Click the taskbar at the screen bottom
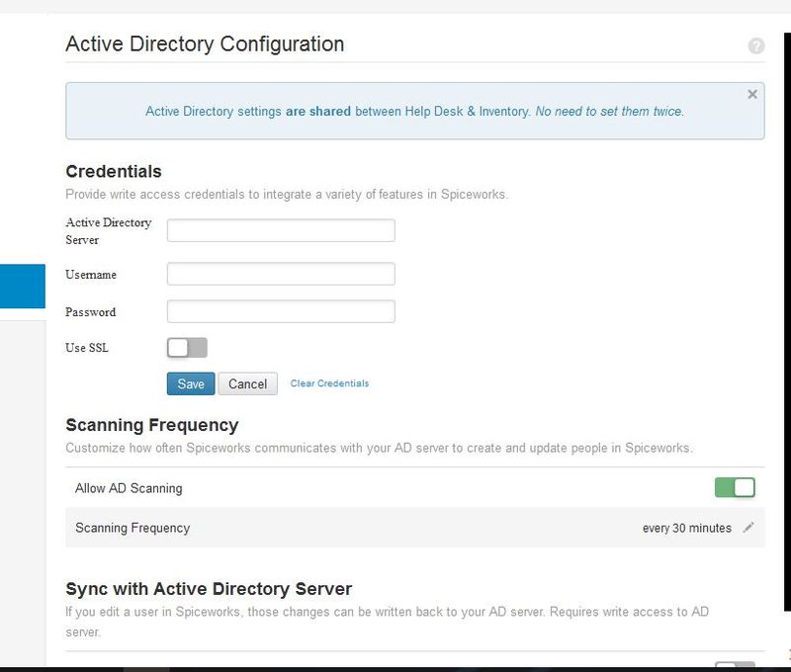This screenshot has height=672, width=791. [x=395, y=668]
